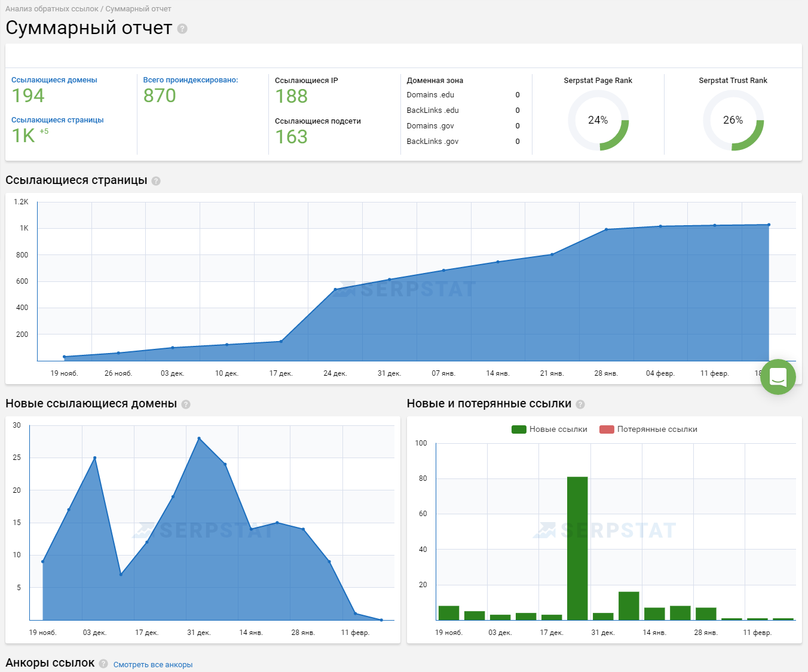Click help icon beside Анкоры ссылок heading
Screen dimensions: 808x672
click(103, 664)
